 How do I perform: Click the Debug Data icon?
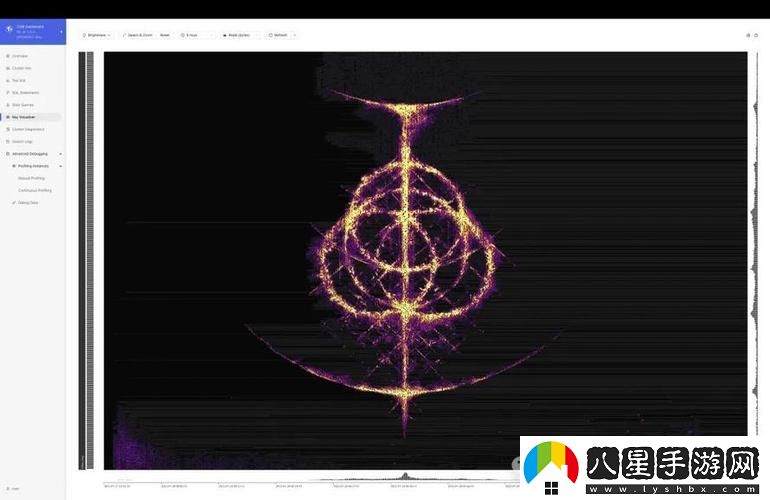[x=14, y=202]
